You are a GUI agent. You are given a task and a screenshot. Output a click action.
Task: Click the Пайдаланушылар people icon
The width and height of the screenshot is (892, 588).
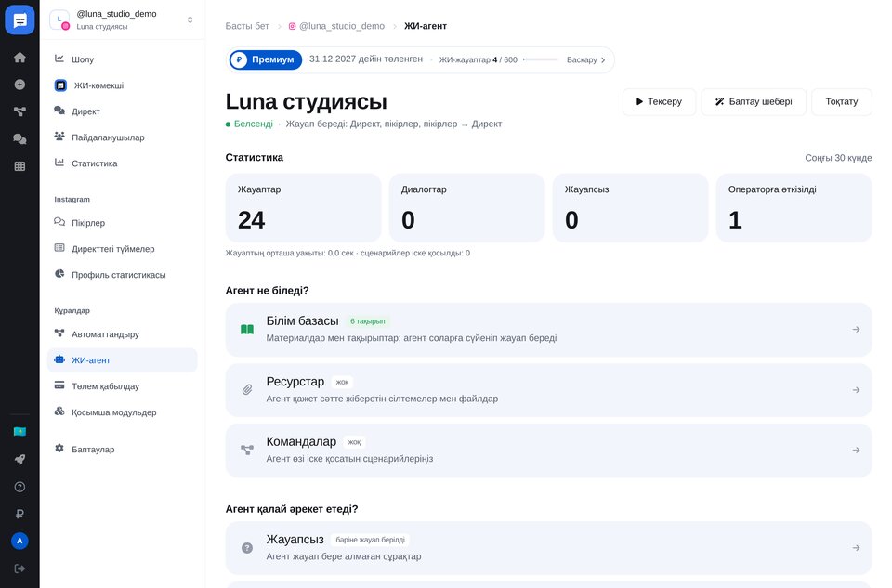pyautogui.click(x=59, y=137)
